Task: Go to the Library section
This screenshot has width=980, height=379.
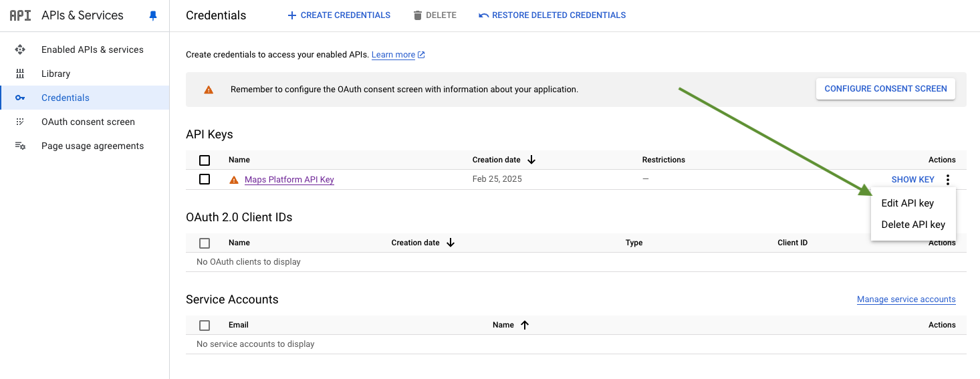Action: coord(84,74)
